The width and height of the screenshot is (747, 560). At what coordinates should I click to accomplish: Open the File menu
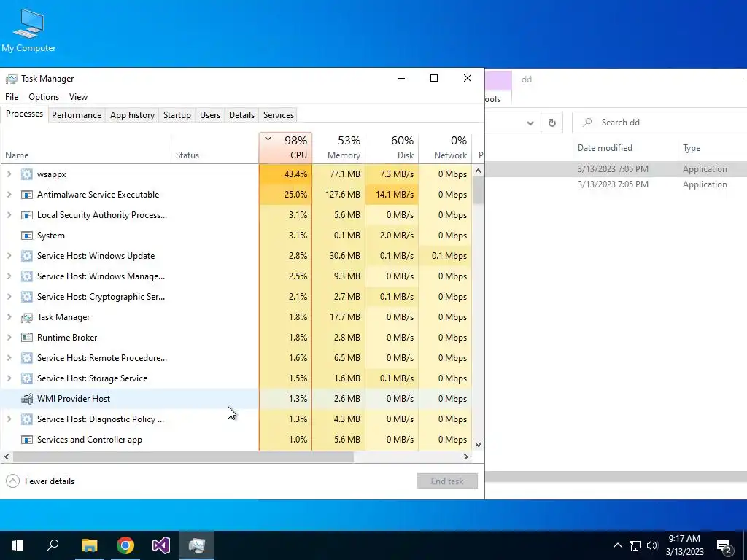pyautogui.click(x=12, y=97)
